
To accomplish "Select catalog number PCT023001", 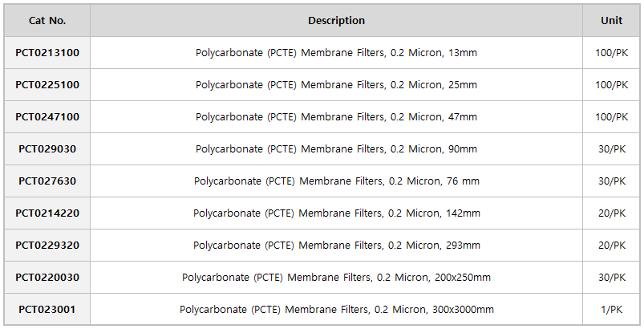I will click(47, 309).
